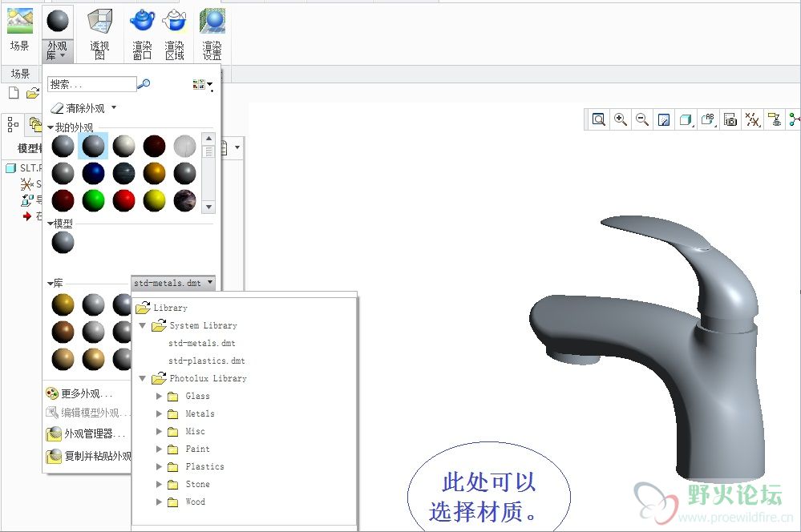
Task: Click the 清除外观 clear appearance button
Action: [78, 108]
